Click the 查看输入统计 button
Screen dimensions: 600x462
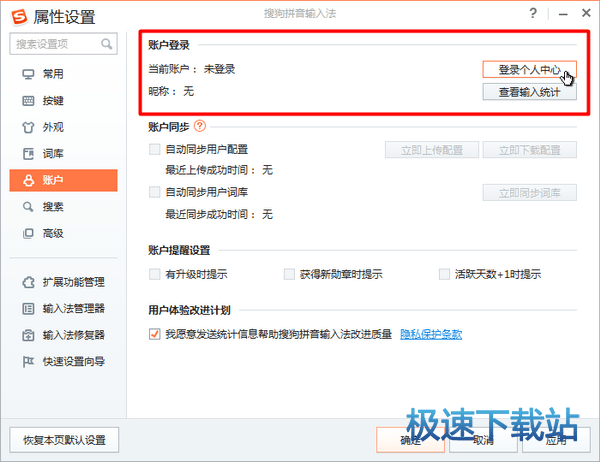pos(530,92)
